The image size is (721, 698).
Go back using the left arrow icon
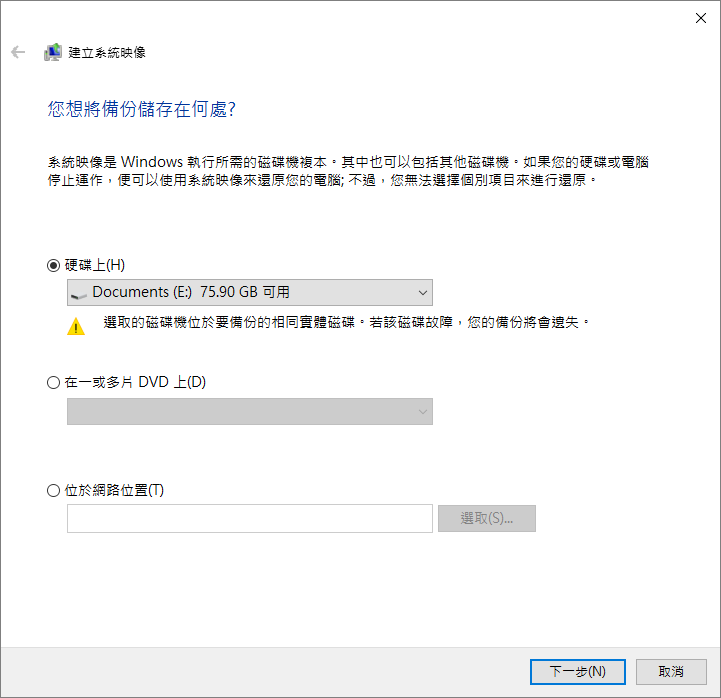click(x=18, y=52)
